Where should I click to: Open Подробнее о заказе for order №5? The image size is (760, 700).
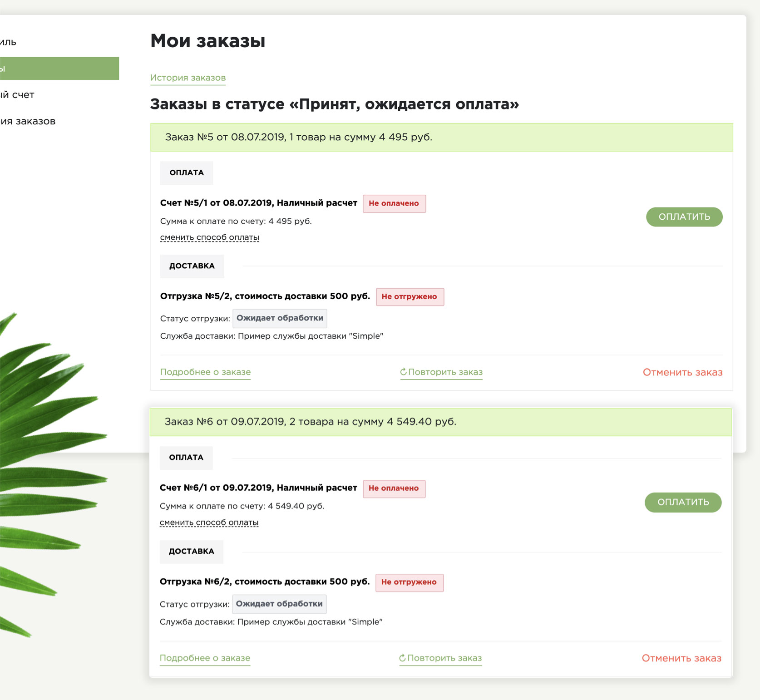point(205,372)
